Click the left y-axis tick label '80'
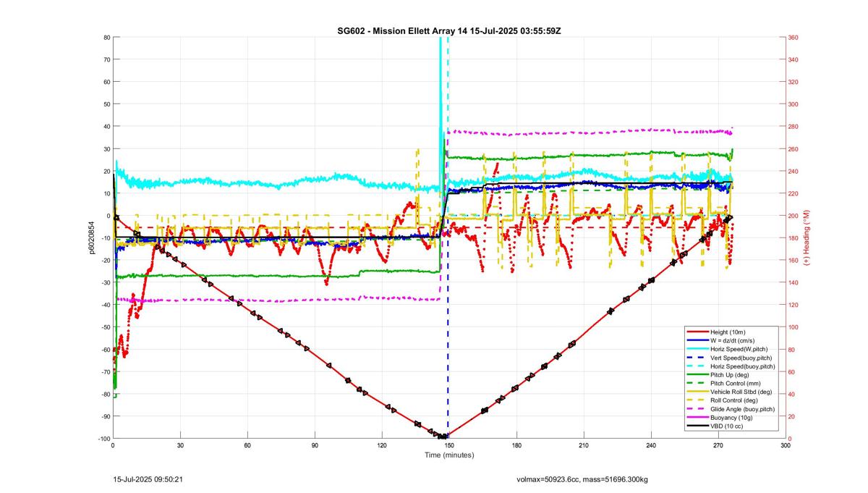 click(x=106, y=38)
